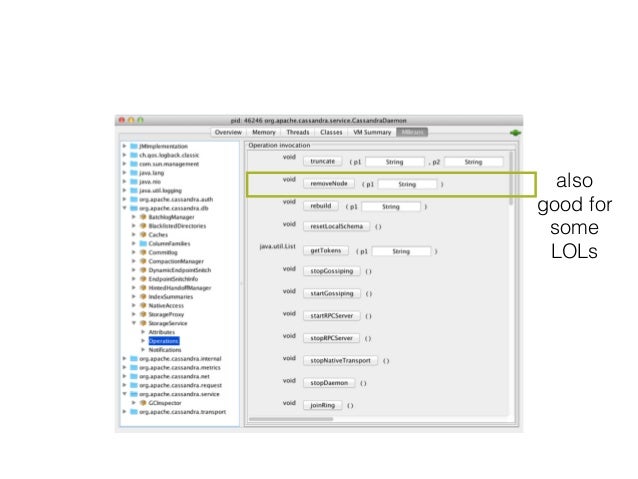Invoke the startRPCServer button
The width and height of the screenshot is (638, 479).
(x=332, y=316)
